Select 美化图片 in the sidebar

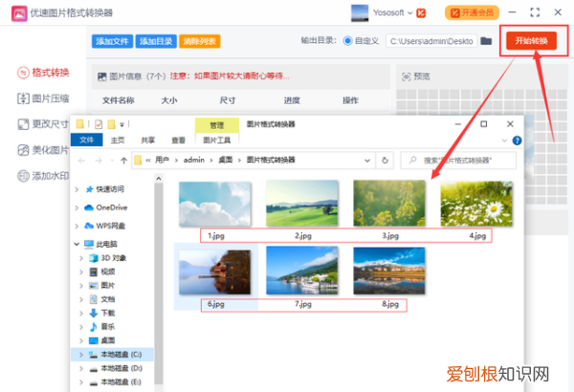pyautogui.click(x=43, y=150)
